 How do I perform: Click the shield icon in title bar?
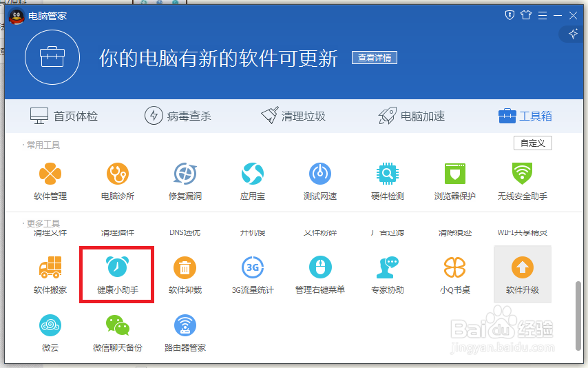coord(510,15)
